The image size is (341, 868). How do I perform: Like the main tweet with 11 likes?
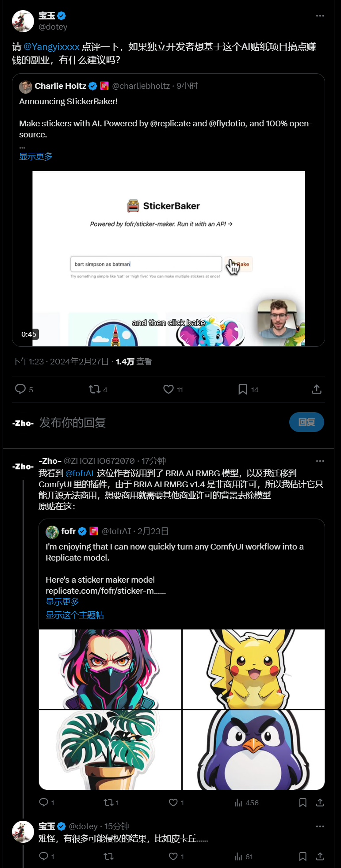tap(169, 389)
